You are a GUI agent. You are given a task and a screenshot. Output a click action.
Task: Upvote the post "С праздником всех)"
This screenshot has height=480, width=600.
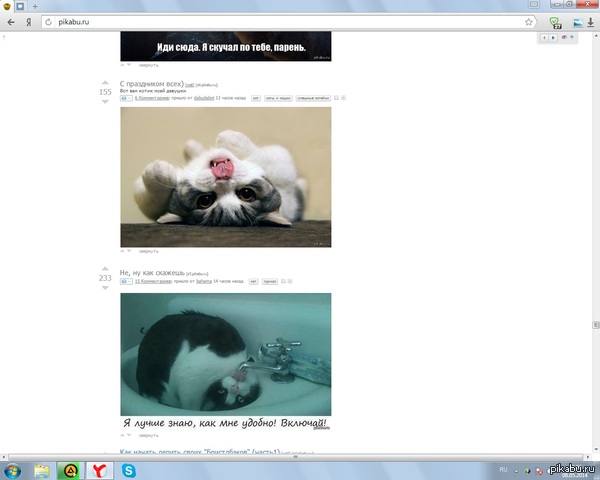pos(105,81)
